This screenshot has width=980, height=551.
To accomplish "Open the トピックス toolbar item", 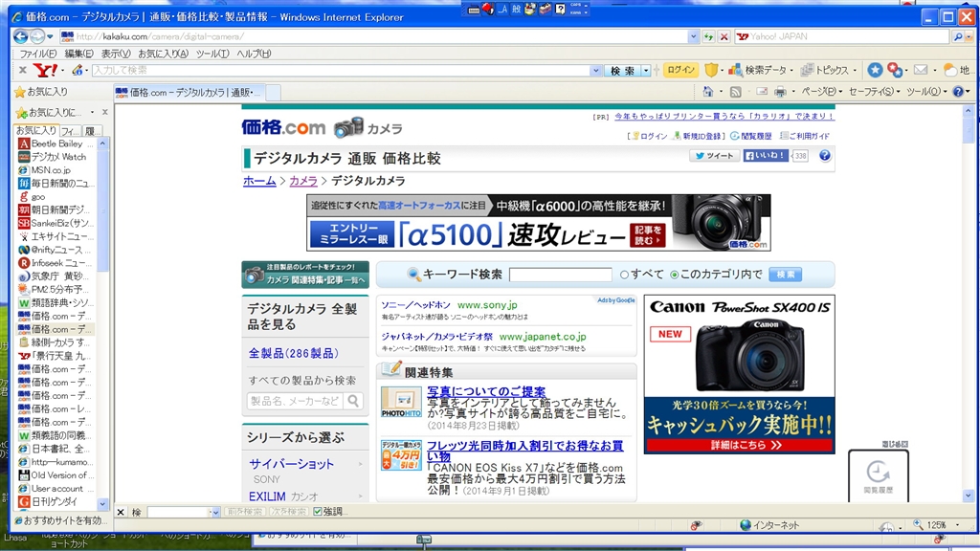I will point(825,71).
